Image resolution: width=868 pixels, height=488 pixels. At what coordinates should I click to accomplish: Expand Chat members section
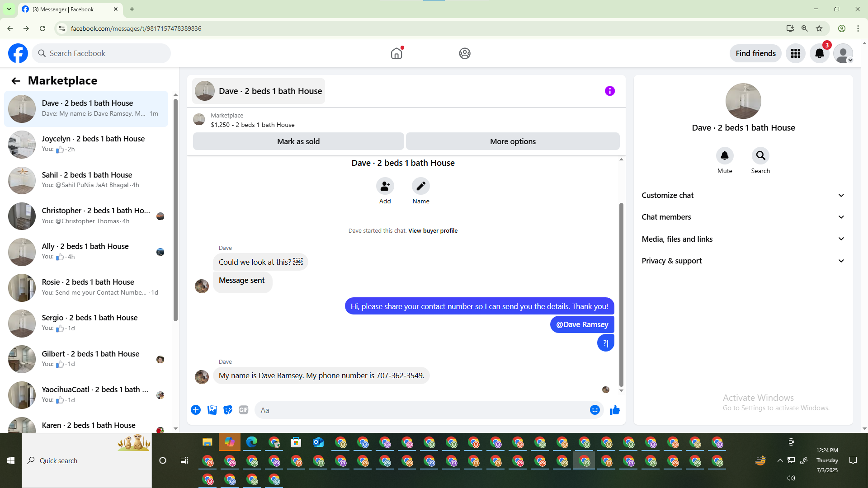click(x=743, y=217)
